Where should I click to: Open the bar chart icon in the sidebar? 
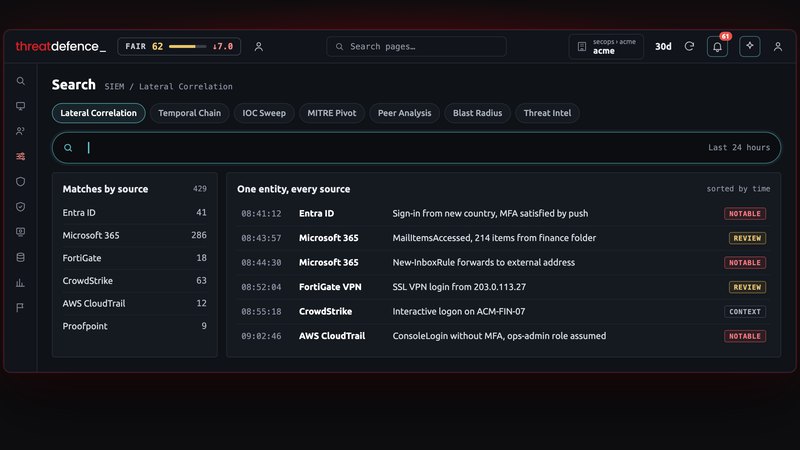(x=20, y=283)
